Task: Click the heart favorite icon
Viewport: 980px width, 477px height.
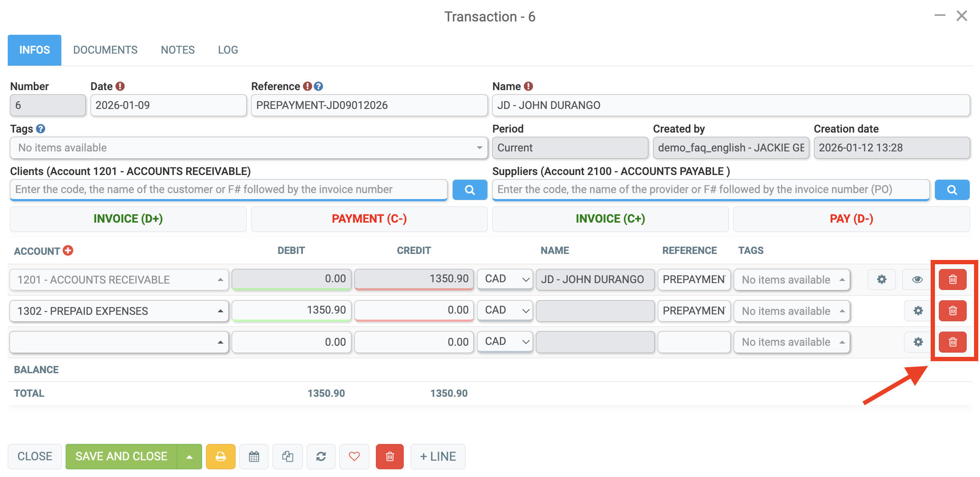Action: [x=354, y=456]
